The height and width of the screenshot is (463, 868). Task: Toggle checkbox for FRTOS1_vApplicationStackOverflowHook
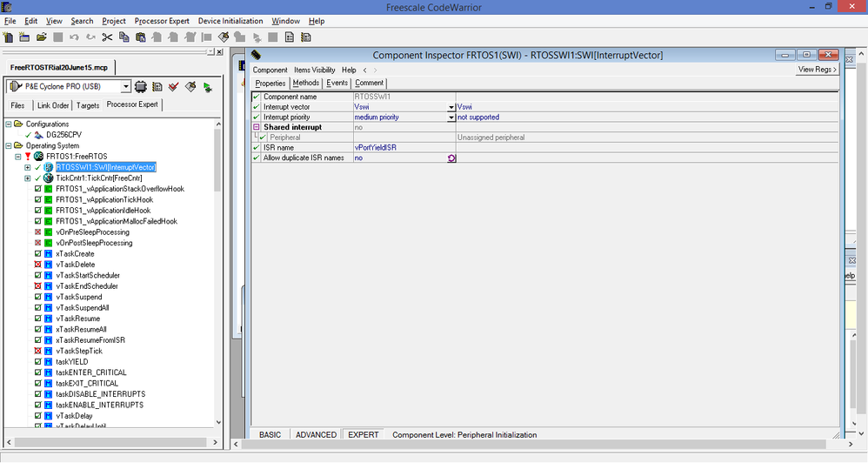point(37,189)
